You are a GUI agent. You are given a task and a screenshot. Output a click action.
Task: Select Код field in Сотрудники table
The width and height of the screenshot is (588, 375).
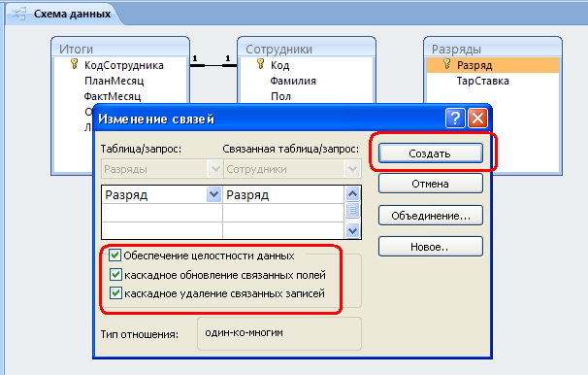[x=280, y=65]
